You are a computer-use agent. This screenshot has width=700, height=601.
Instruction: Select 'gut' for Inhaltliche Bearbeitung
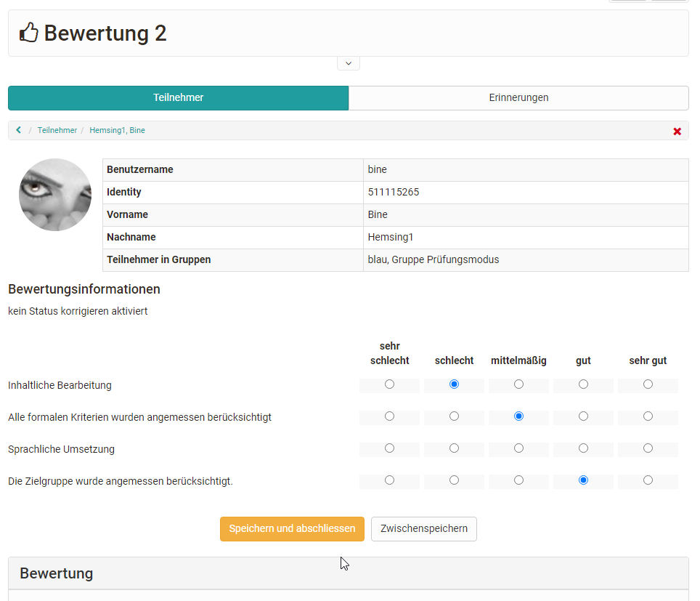tap(583, 384)
